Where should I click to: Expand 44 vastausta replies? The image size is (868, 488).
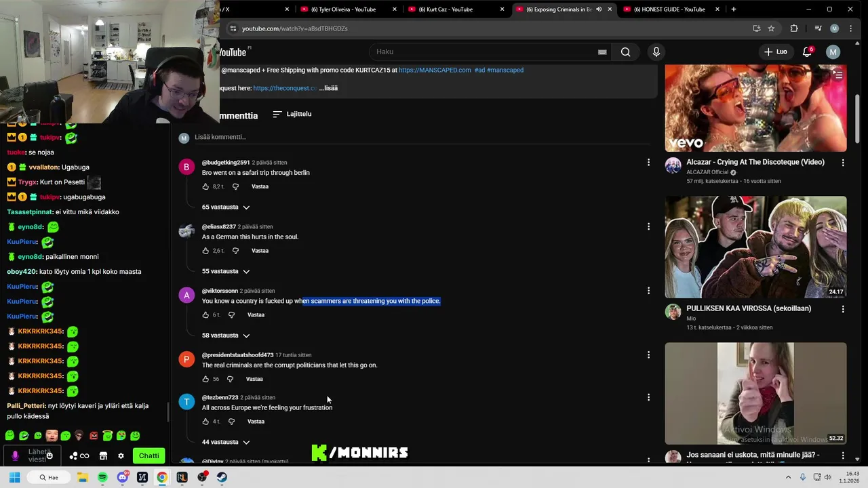click(226, 442)
